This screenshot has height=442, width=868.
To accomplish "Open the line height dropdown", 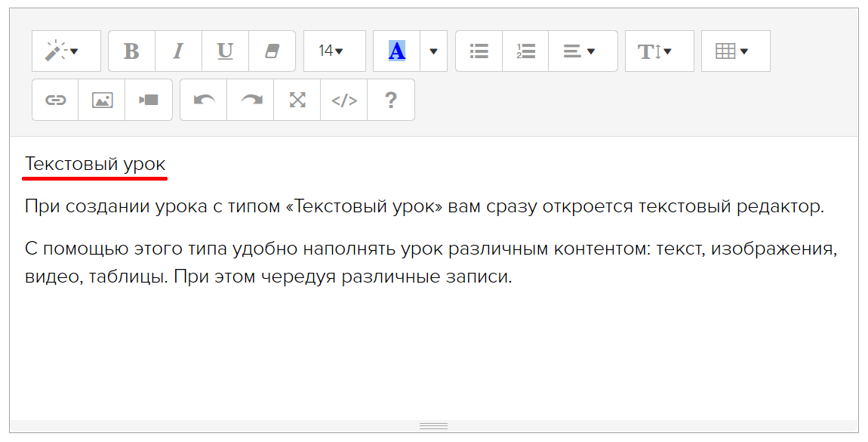I will point(659,51).
